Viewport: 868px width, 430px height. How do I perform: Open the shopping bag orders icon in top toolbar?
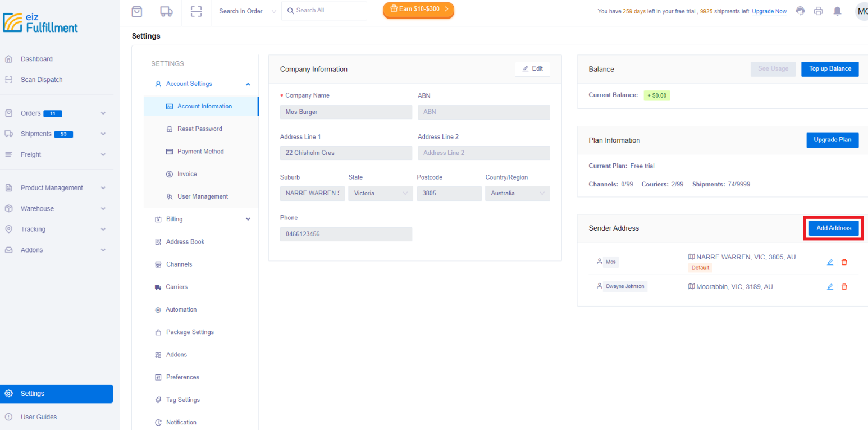click(x=136, y=11)
